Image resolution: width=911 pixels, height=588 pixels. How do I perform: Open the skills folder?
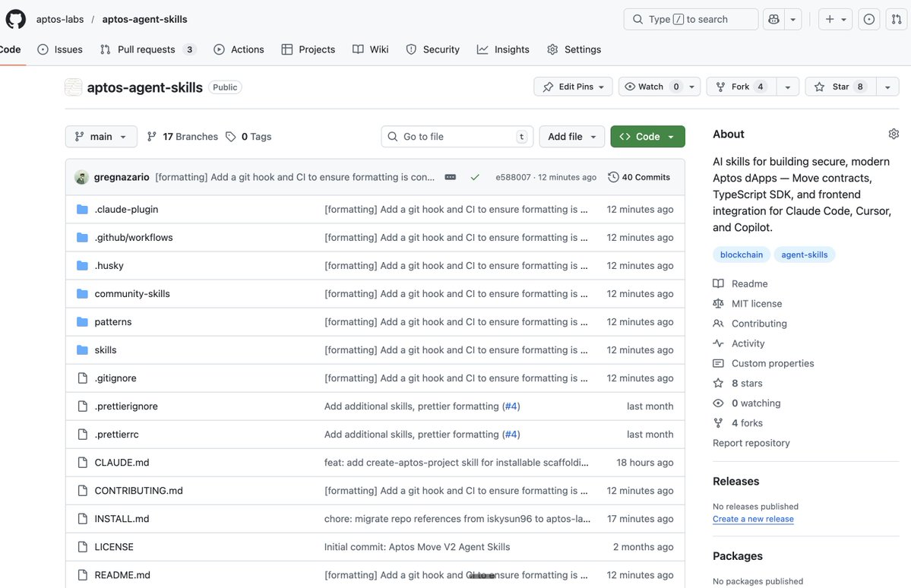tap(106, 349)
